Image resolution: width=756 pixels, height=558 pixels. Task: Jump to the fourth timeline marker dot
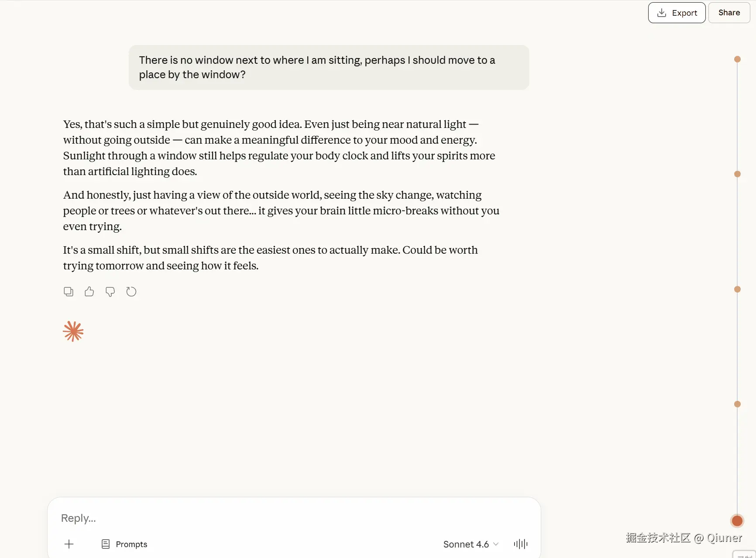pos(737,404)
